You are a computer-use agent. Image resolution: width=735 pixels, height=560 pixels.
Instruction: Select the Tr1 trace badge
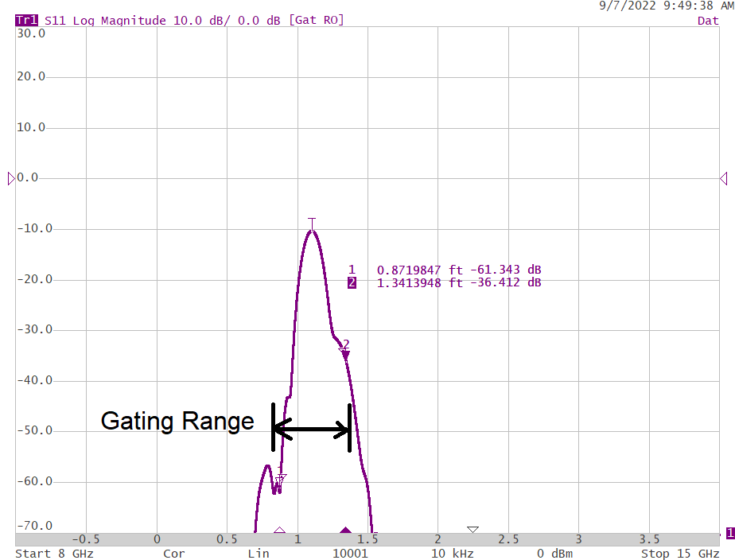coord(26,21)
